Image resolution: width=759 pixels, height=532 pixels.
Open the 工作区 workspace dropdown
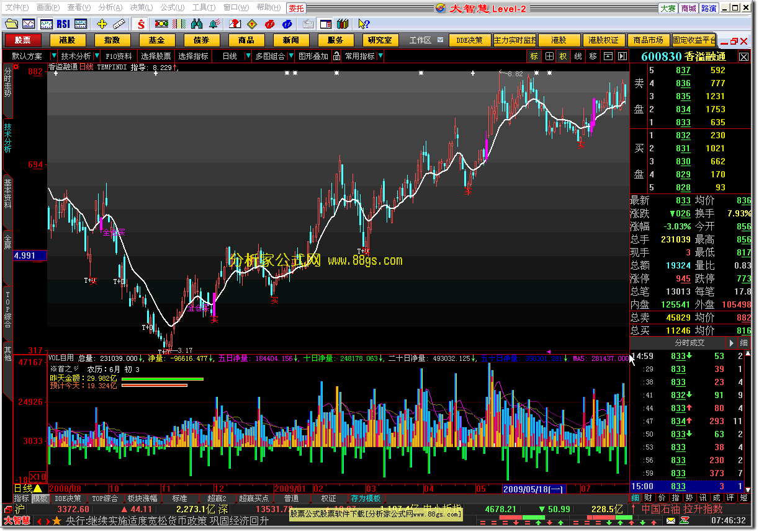coord(440,40)
